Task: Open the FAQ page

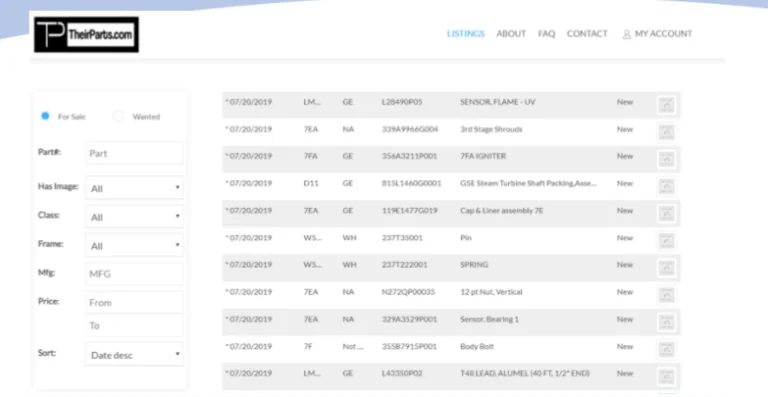Action: [x=547, y=34]
